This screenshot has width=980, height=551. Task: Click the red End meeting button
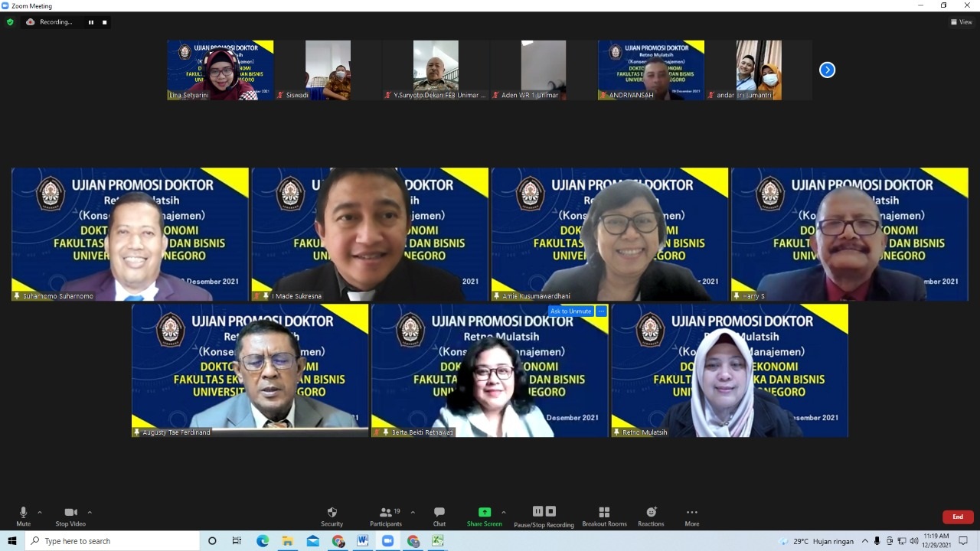957,517
